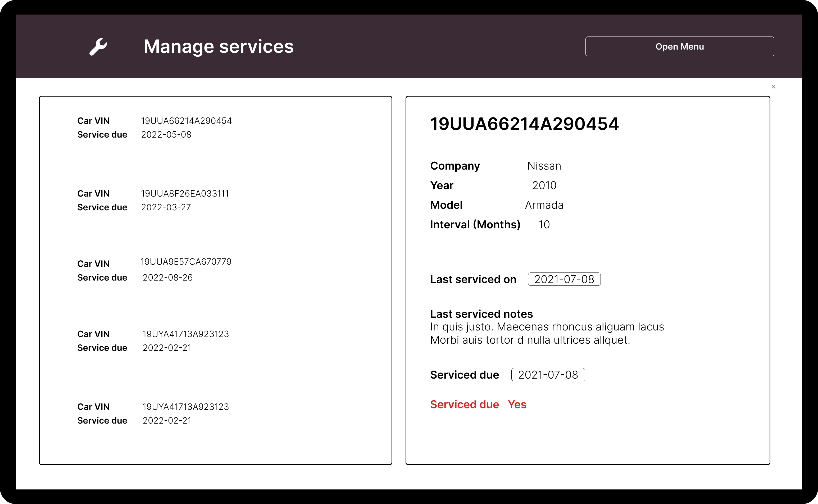Select car VIN 19UUA8F26EA033111 from the list

click(185, 193)
